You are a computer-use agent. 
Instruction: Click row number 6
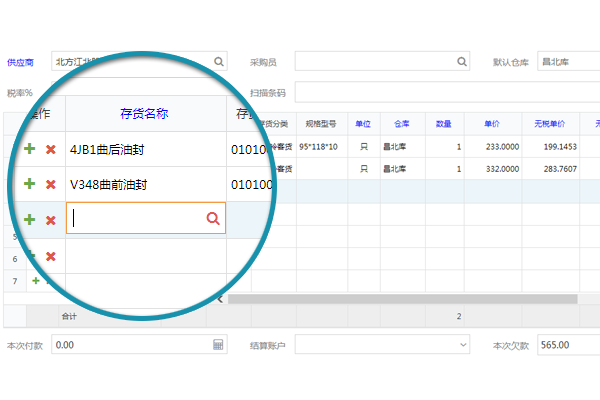point(15,259)
